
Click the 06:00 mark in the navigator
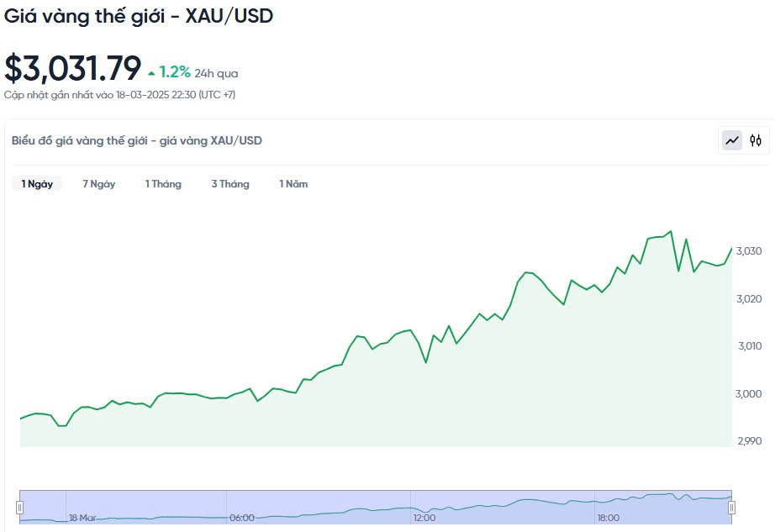(x=242, y=518)
